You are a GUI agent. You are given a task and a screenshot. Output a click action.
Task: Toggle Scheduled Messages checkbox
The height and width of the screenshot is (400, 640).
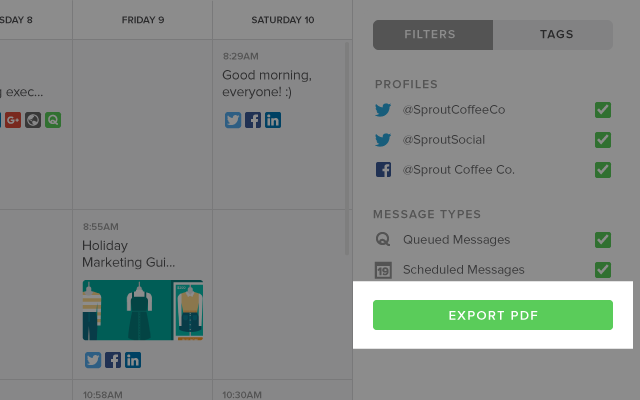click(603, 270)
